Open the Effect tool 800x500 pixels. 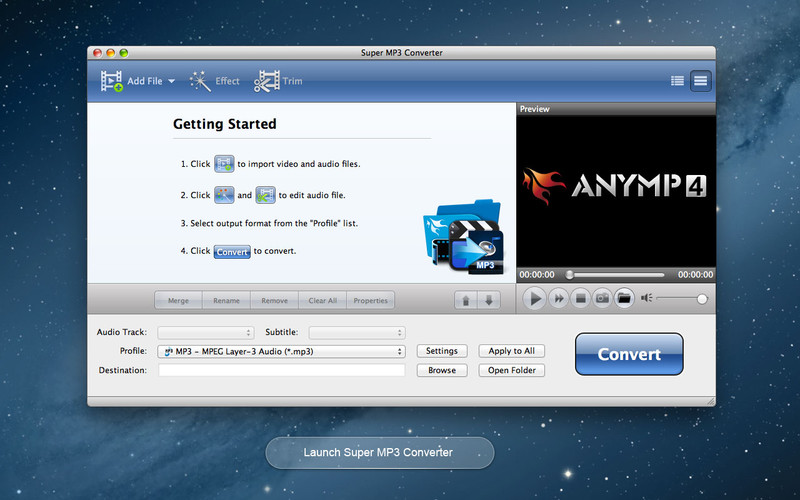[x=214, y=81]
